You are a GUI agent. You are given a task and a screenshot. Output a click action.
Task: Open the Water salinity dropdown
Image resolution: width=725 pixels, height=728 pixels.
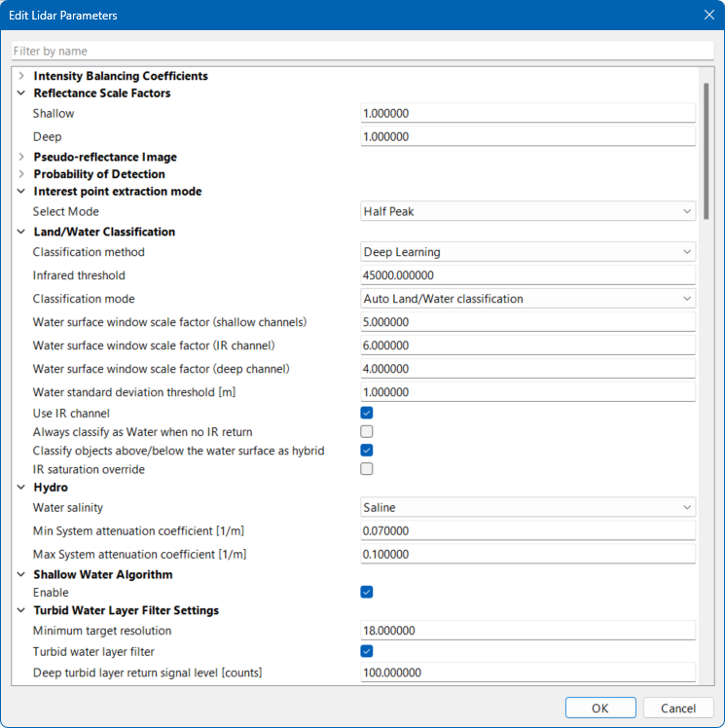527,507
